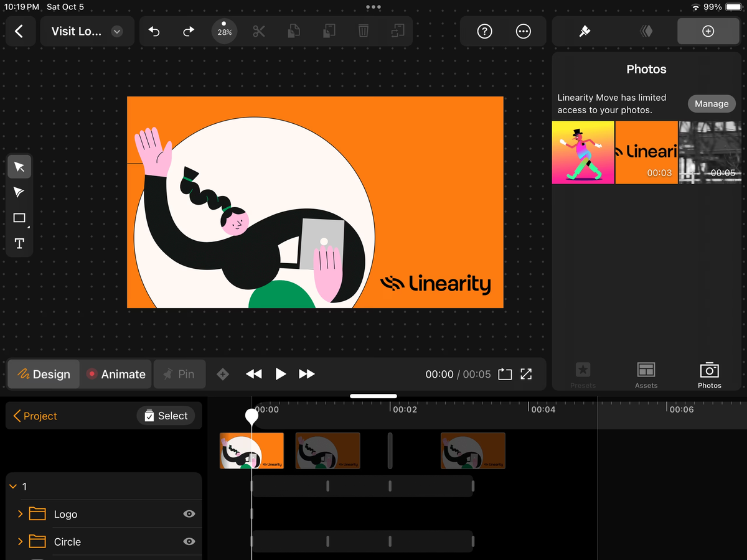This screenshot has height=560, width=747.
Task: Select the grayscale 00:05 video thumbnail
Action: point(709,152)
